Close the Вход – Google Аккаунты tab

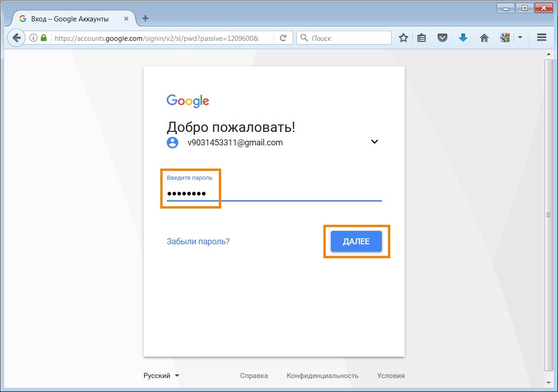pos(126,19)
